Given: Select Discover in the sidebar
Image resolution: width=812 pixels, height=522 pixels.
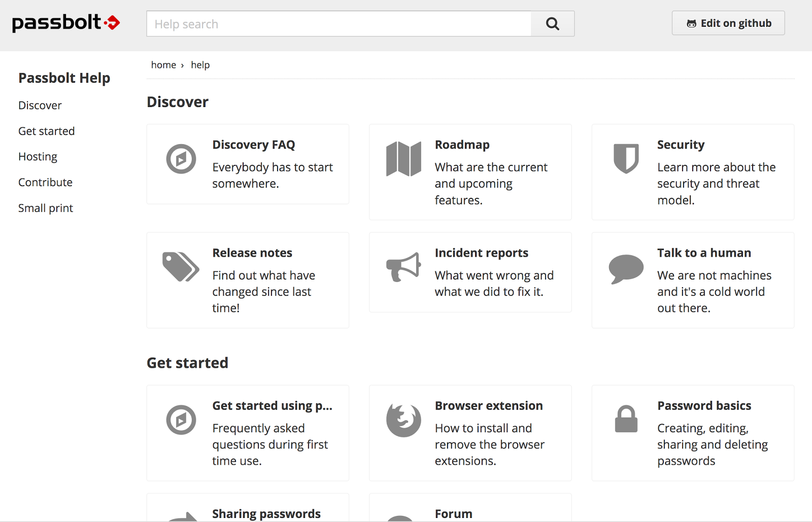Looking at the screenshot, I should (40, 106).
